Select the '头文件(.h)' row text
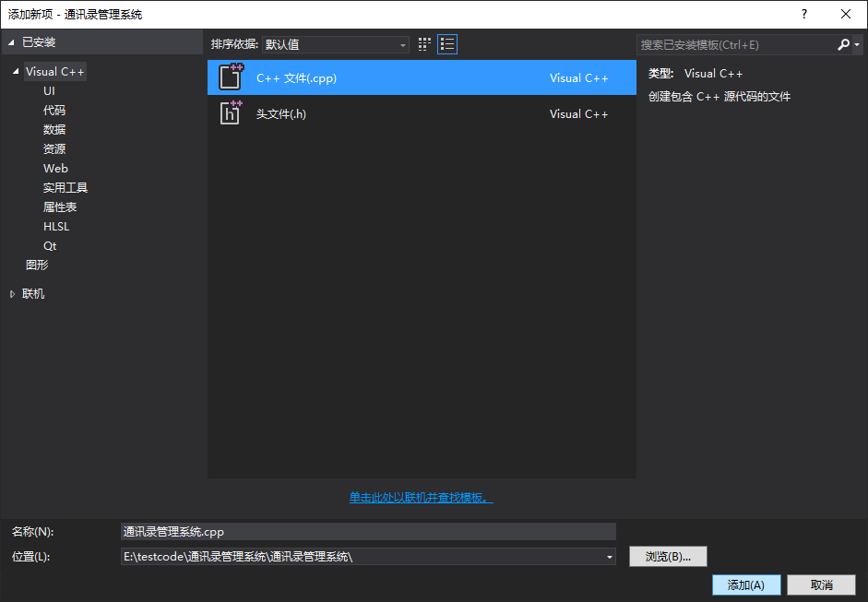 pos(280,114)
